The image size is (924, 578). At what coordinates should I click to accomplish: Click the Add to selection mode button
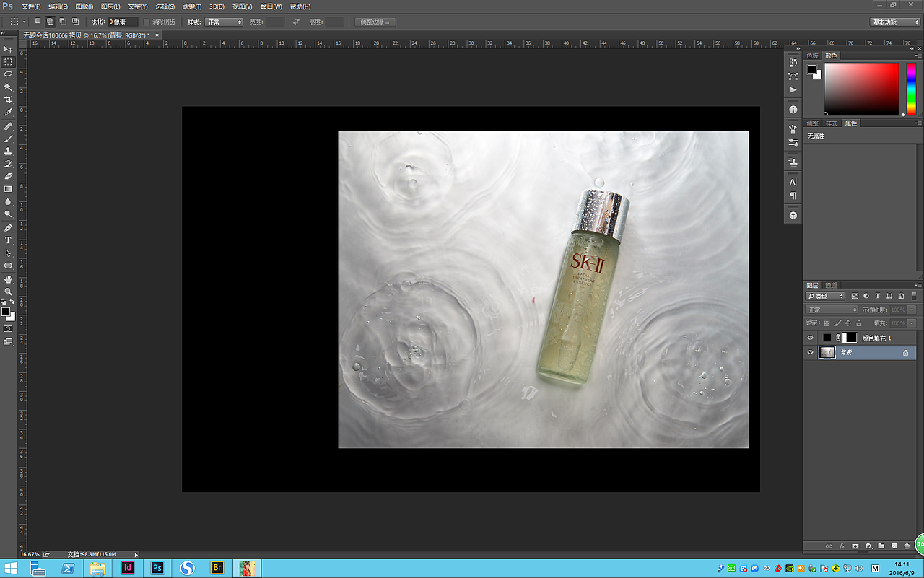click(50, 22)
